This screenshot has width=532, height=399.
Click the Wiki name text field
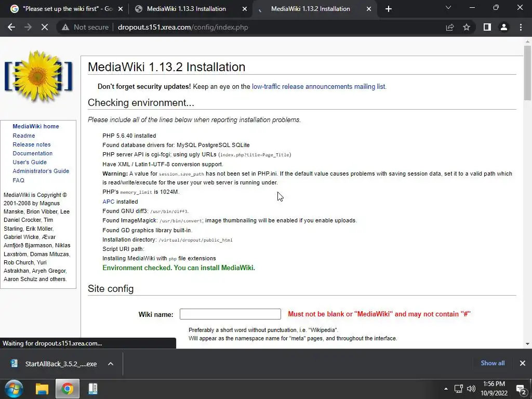(230, 314)
